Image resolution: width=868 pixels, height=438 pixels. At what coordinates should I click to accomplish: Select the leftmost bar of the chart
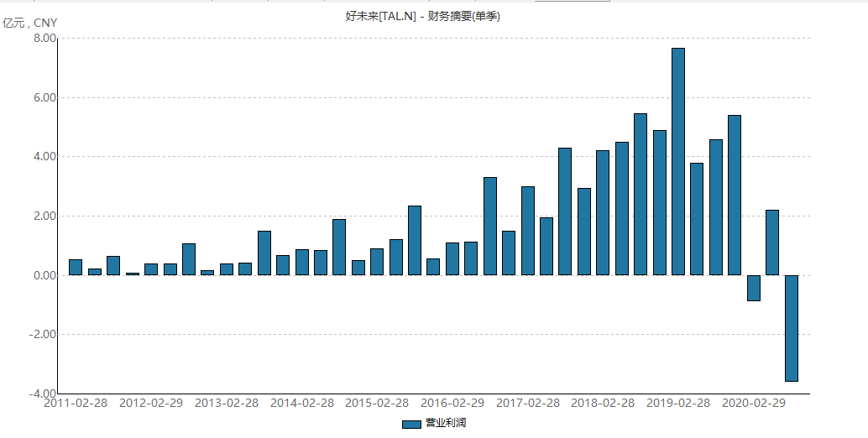click(76, 267)
